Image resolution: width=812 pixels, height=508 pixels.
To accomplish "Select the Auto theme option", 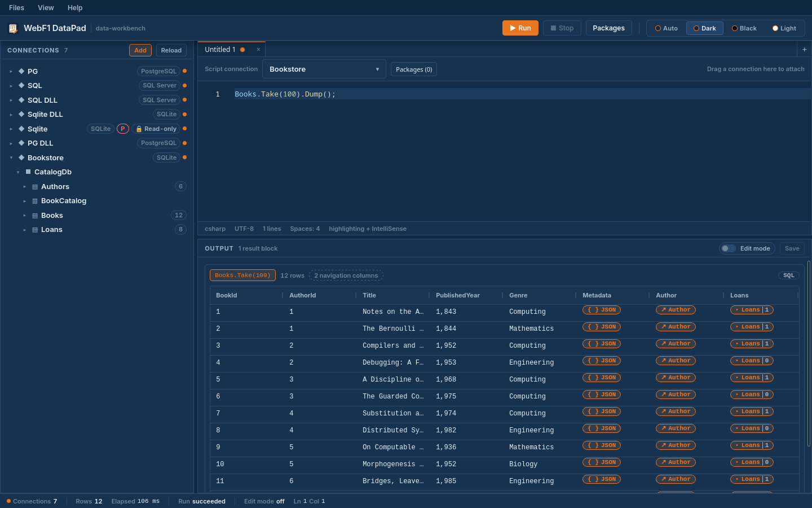I will click(667, 28).
